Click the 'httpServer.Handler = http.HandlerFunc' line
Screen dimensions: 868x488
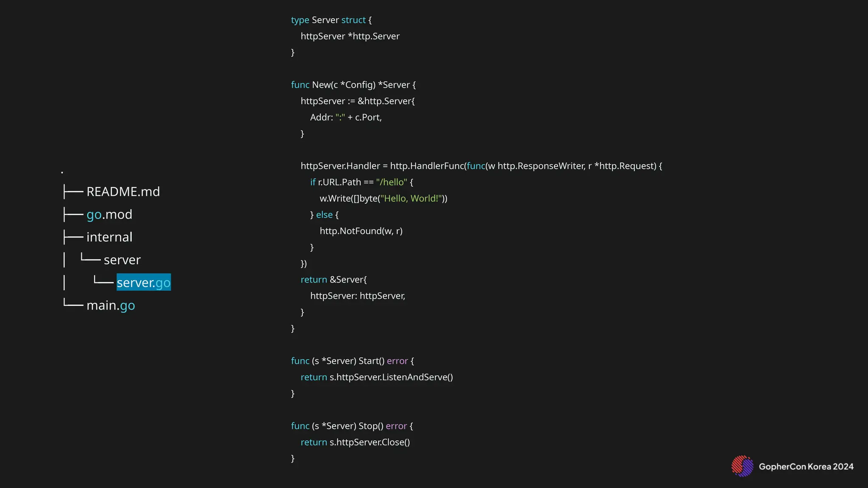click(481, 166)
